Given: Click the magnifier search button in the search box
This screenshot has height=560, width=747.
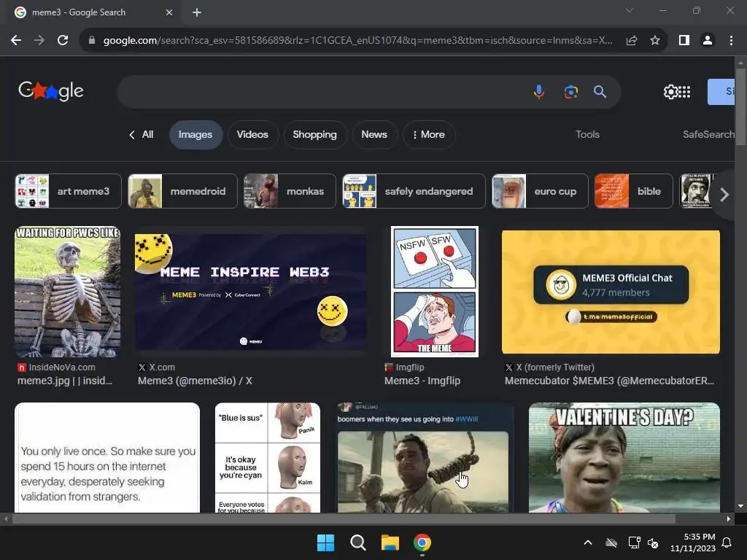Looking at the screenshot, I should click(x=600, y=91).
